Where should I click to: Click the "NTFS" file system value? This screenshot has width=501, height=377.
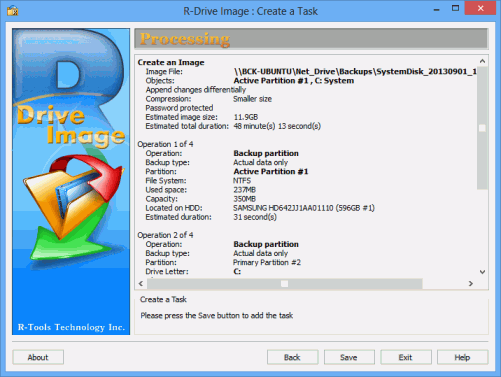point(242,181)
